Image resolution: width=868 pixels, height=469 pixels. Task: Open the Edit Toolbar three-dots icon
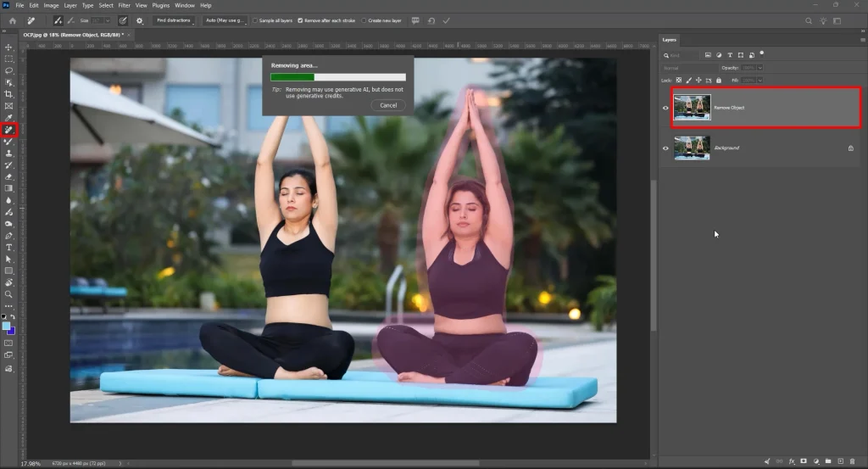coord(8,306)
